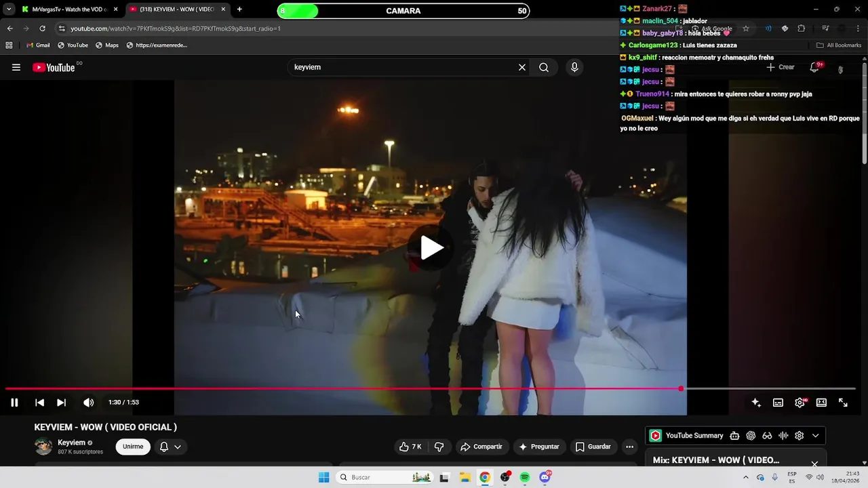Open the Keyviem channel name link
The height and width of the screenshot is (488, 868).
coord(72,443)
